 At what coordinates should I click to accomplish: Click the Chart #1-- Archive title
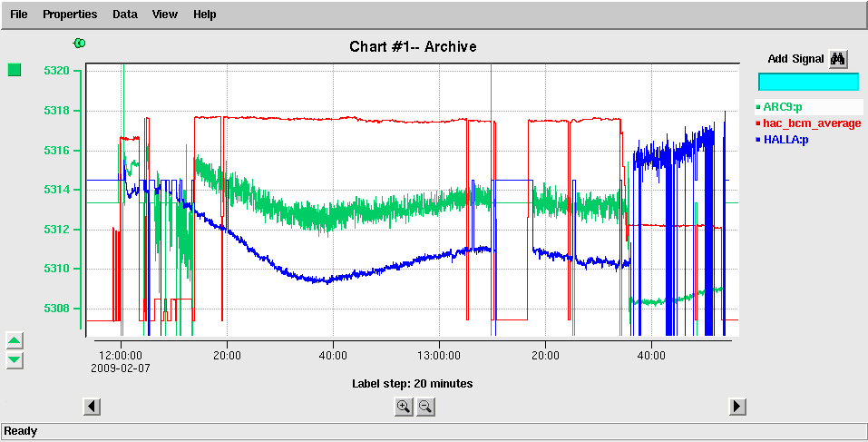413,46
